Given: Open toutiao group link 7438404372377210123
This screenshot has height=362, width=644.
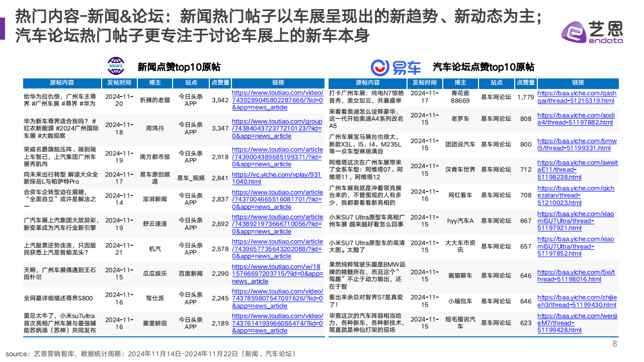Looking at the screenshot, I should pos(277,129).
